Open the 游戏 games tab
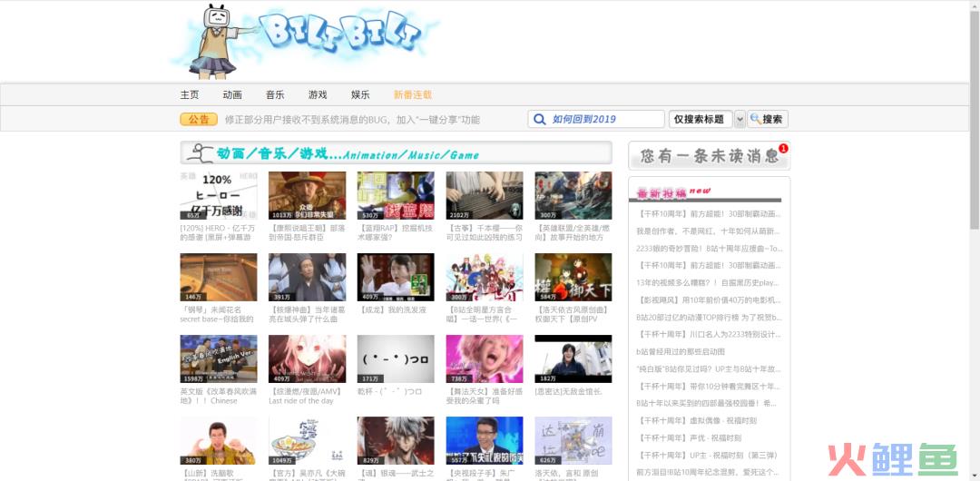Viewport: 980px width, 481px height. tap(318, 94)
